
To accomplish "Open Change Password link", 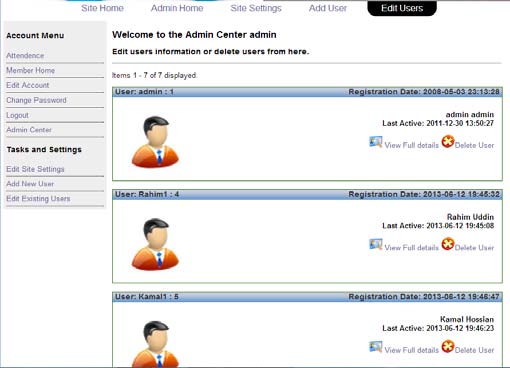I will coord(36,100).
